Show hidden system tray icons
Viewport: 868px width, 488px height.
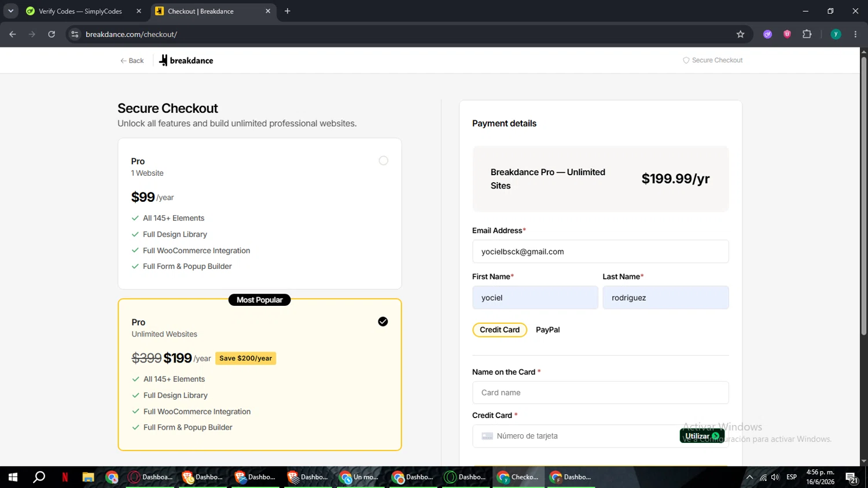(x=749, y=477)
